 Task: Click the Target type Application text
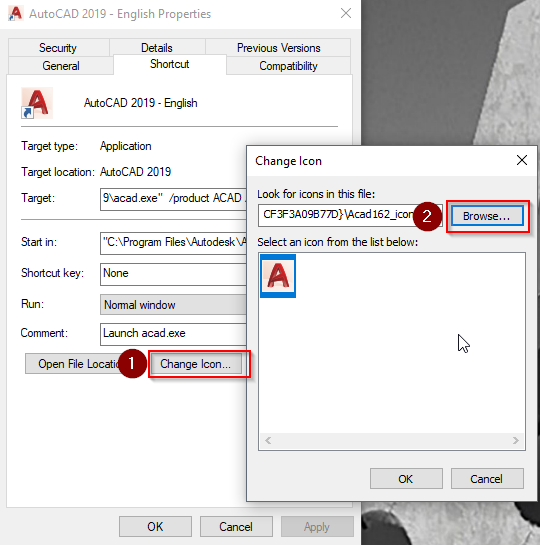coord(126,146)
